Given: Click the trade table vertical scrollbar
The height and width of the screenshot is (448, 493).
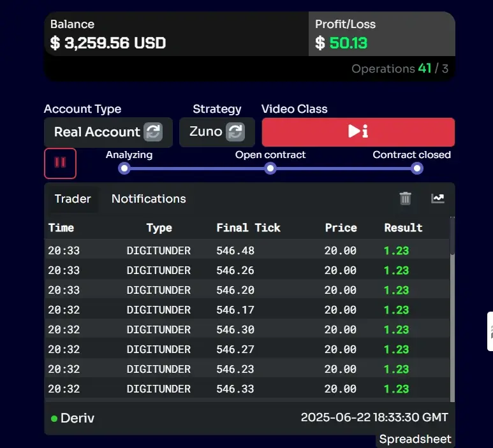Looking at the screenshot, I should tap(452, 309).
